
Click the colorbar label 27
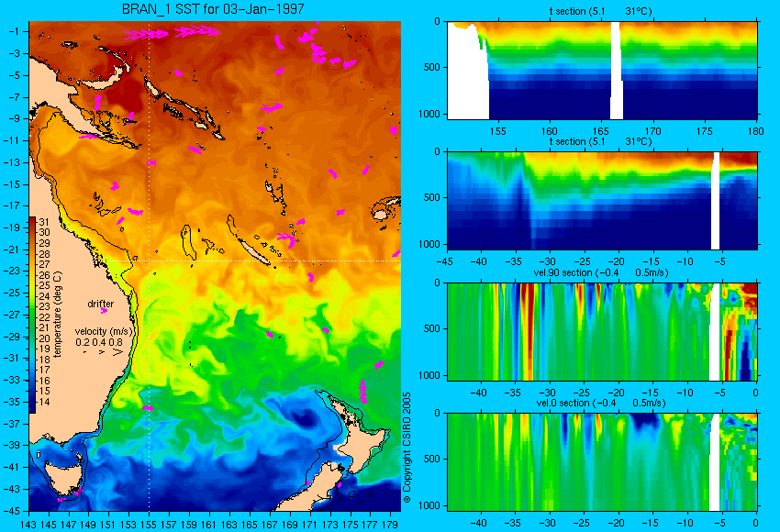(x=44, y=264)
